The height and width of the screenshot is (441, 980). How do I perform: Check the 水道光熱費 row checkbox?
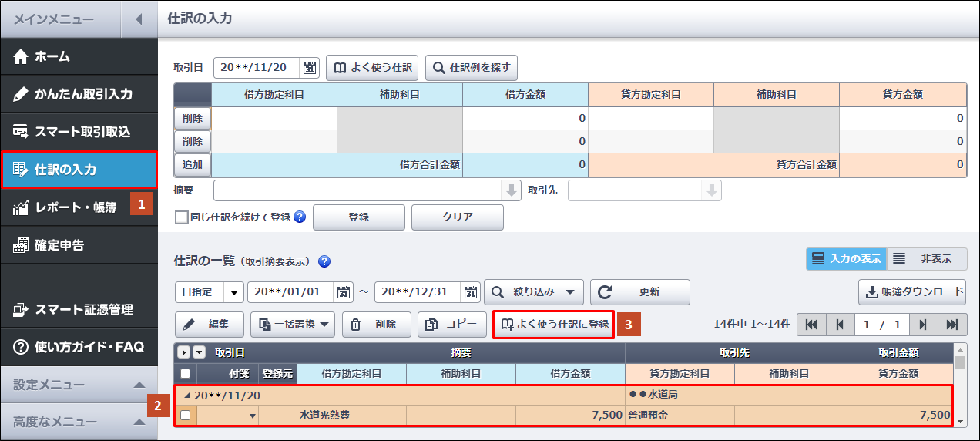(185, 415)
